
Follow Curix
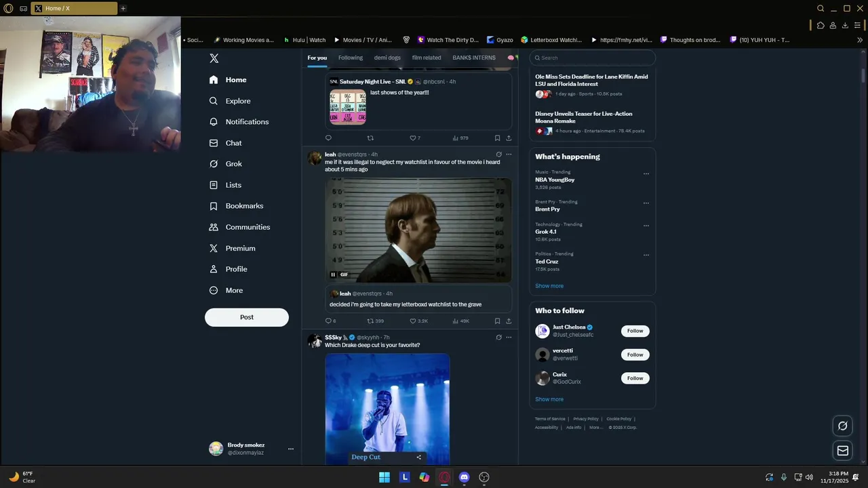(x=635, y=378)
